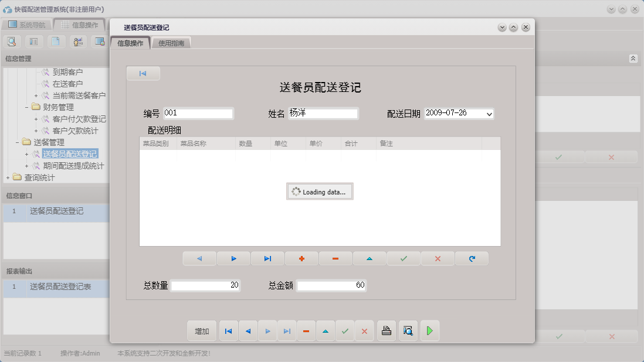The width and height of the screenshot is (644, 362).
Task: Collapse the 财务管理 folder node
Action: click(x=27, y=107)
